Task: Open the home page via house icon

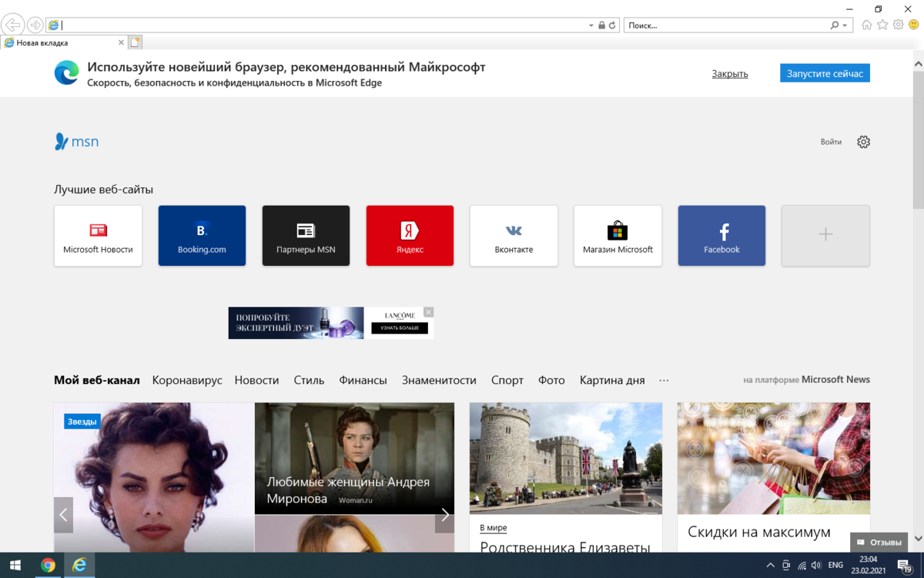Action: click(867, 25)
